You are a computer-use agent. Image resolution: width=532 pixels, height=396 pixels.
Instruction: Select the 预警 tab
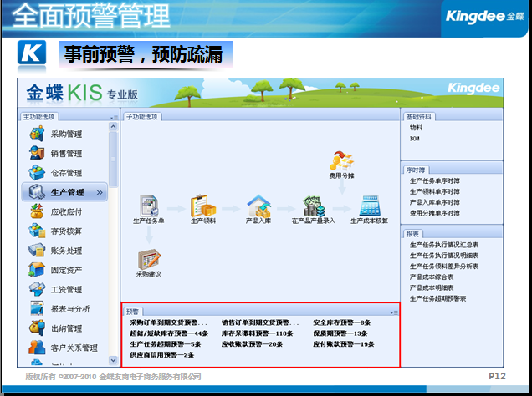tap(133, 312)
